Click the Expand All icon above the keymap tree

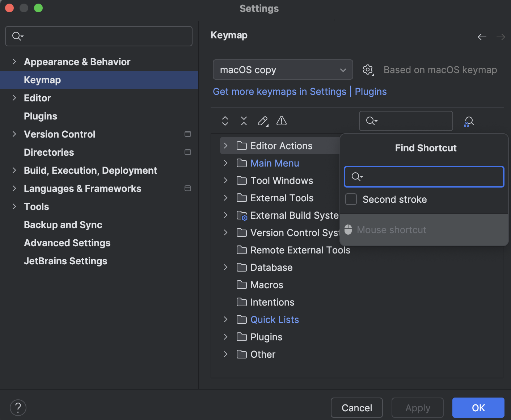click(x=225, y=121)
